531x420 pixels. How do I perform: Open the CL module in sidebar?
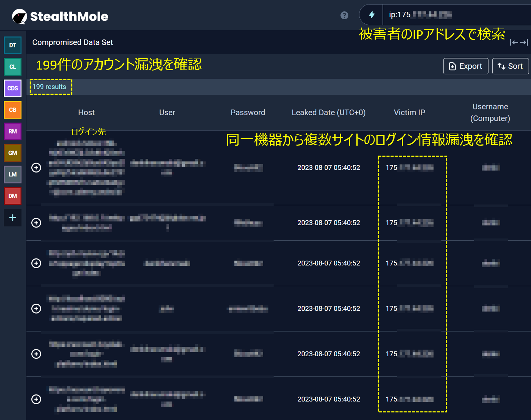click(13, 67)
